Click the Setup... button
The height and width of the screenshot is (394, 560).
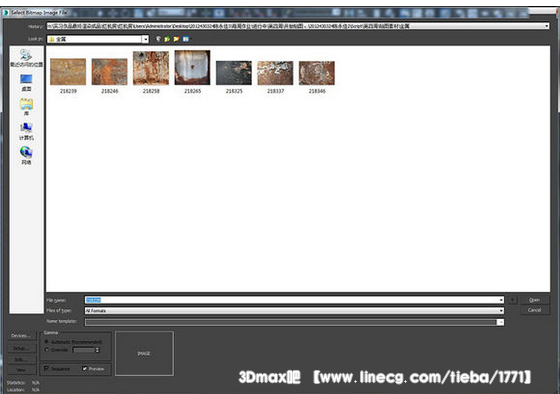[21, 348]
